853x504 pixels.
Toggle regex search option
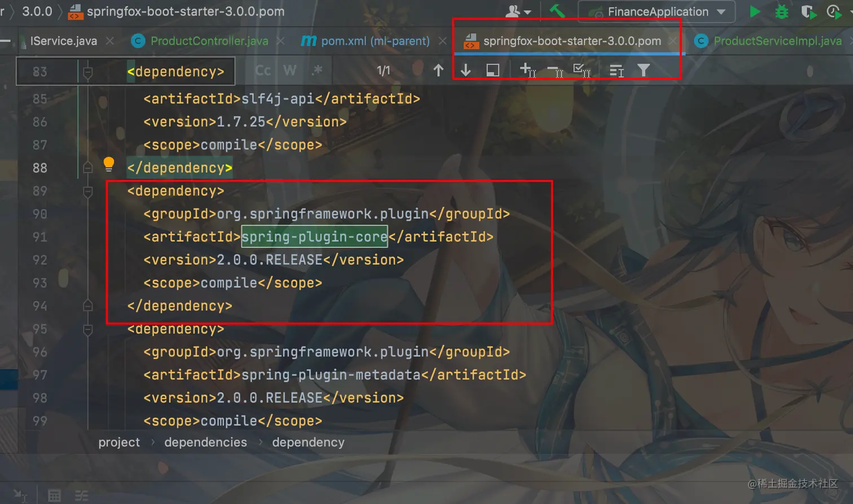[317, 70]
